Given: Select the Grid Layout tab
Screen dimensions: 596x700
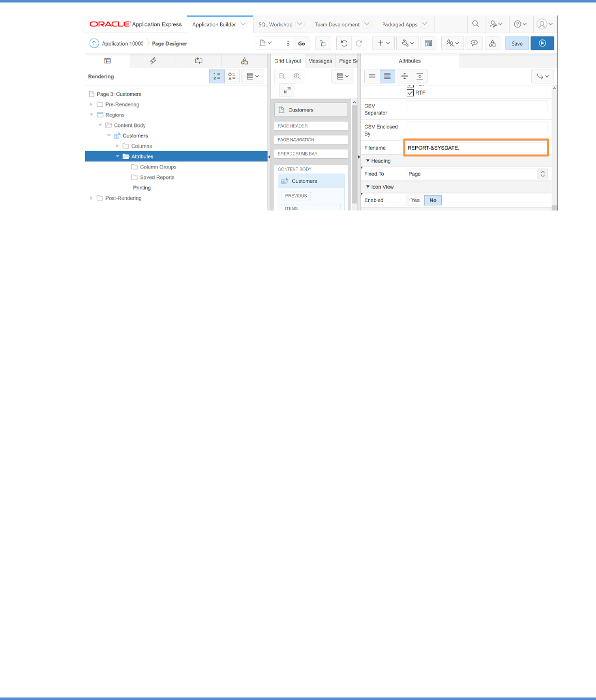Looking at the screenshot, I should pos(288,61).
